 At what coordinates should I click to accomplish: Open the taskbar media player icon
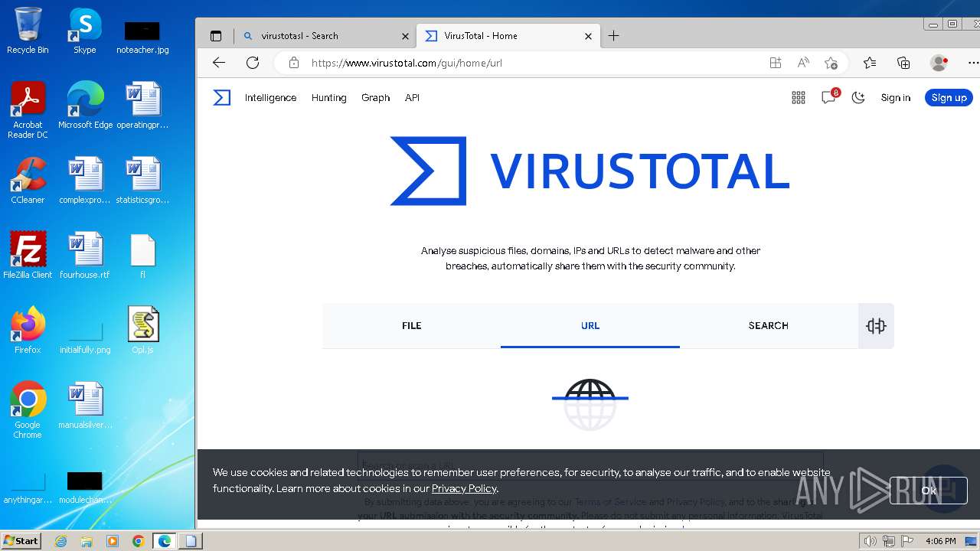tap(113, 541)
